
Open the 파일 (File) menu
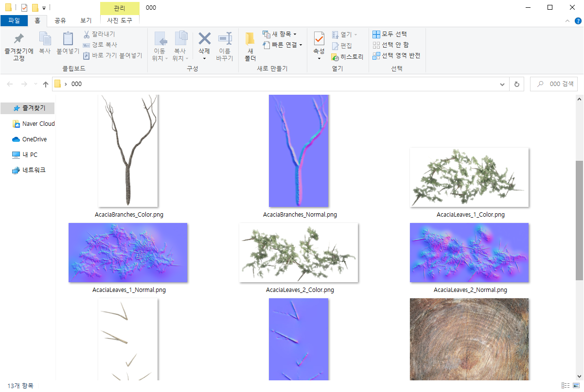14,20
